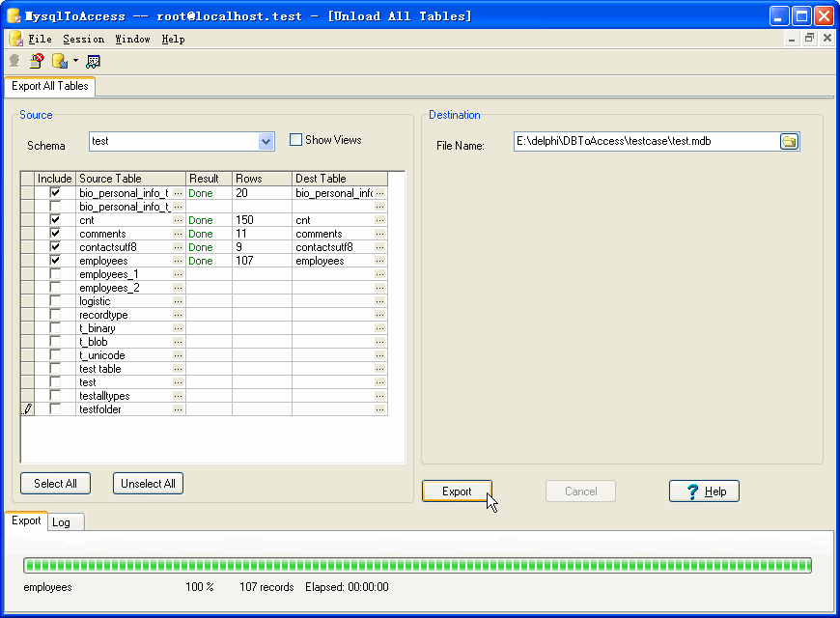
Task: Open the Help menu in menu bar
Action: click(173, 40)
